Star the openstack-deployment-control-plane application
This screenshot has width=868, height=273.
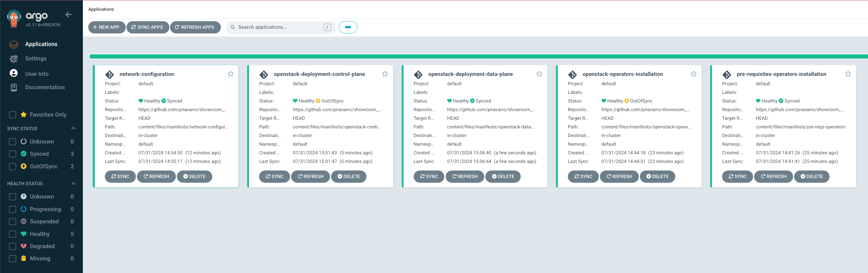click(x=385, y=74)
